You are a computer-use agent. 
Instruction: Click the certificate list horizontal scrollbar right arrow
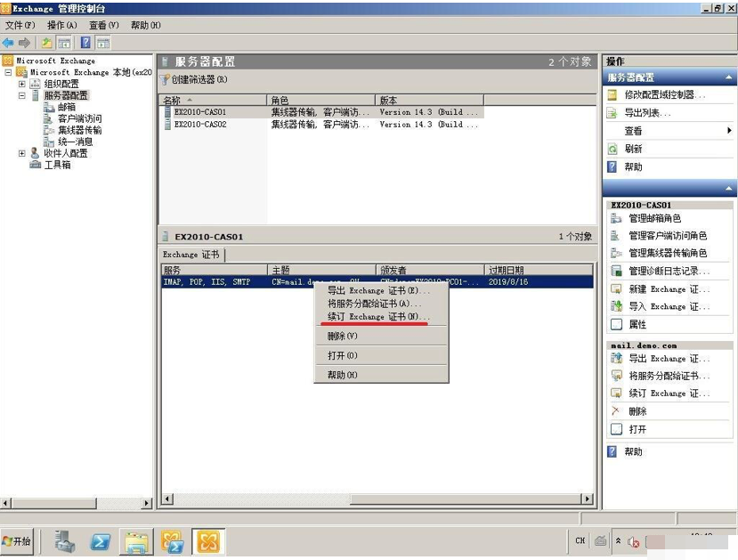(x=587, y=499)
